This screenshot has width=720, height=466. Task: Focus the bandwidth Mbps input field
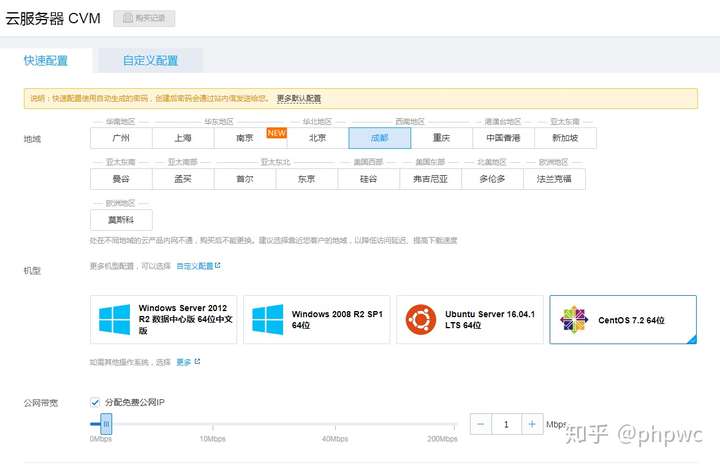click(x=506, y=424)
